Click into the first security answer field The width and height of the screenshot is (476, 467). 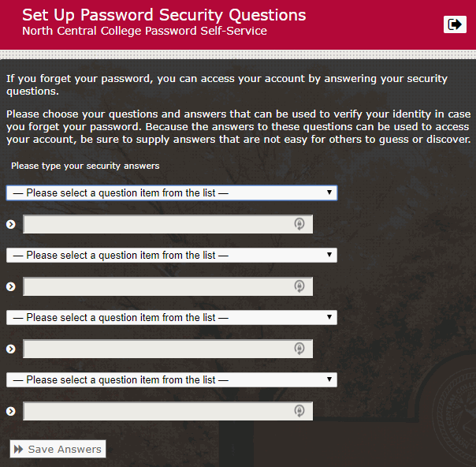pyautogui.click(x=158, y=224)
